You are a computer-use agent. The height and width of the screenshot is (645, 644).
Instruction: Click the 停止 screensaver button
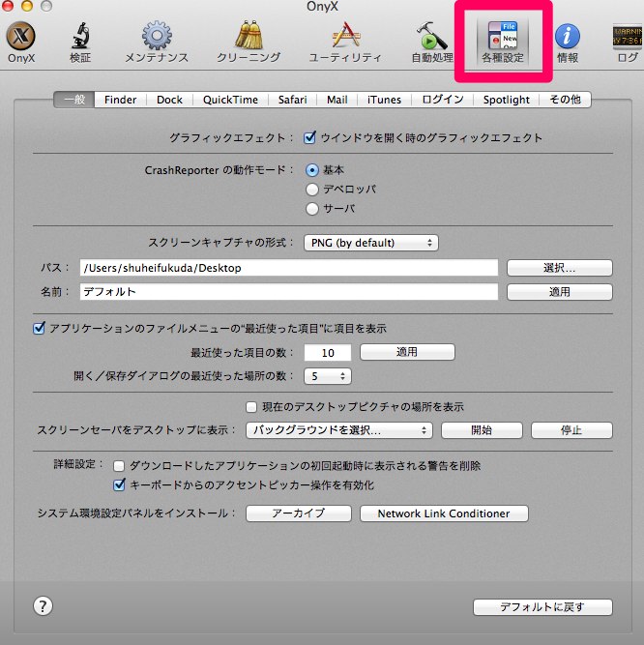pyautogui.click(x=572, y=430)
